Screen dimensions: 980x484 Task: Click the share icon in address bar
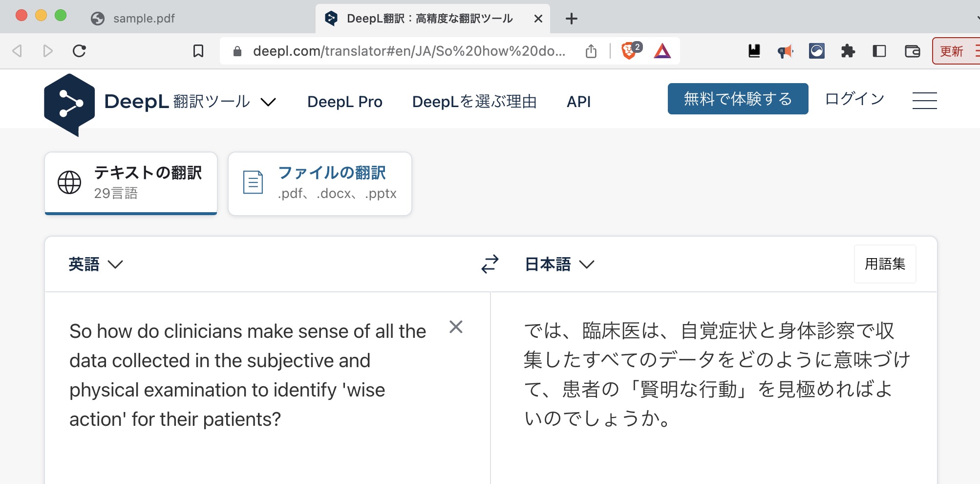[x=591, y=51]
